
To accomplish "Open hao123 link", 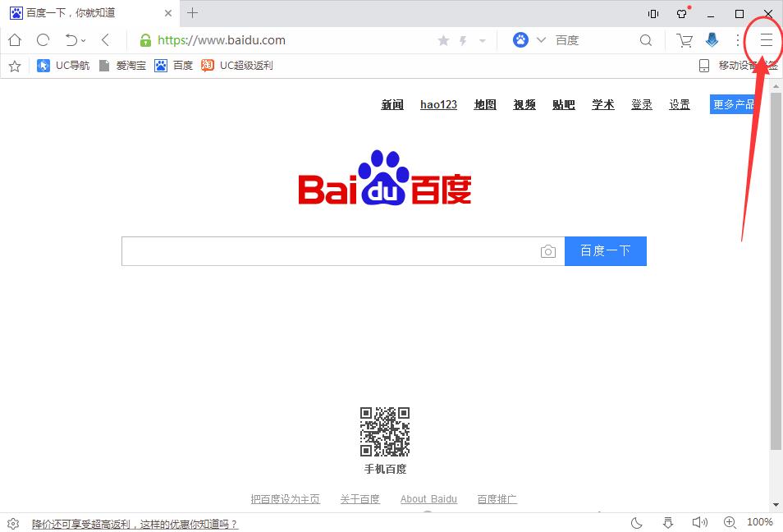I will 438,104.
